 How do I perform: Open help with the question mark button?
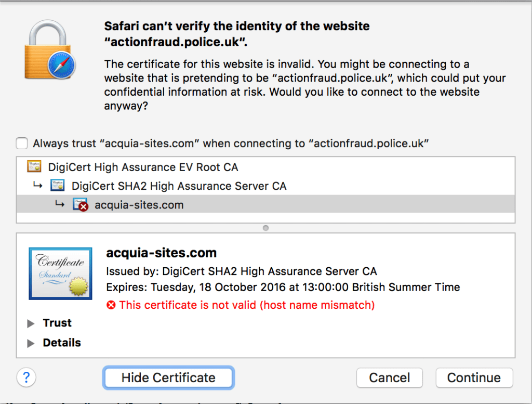26,377
